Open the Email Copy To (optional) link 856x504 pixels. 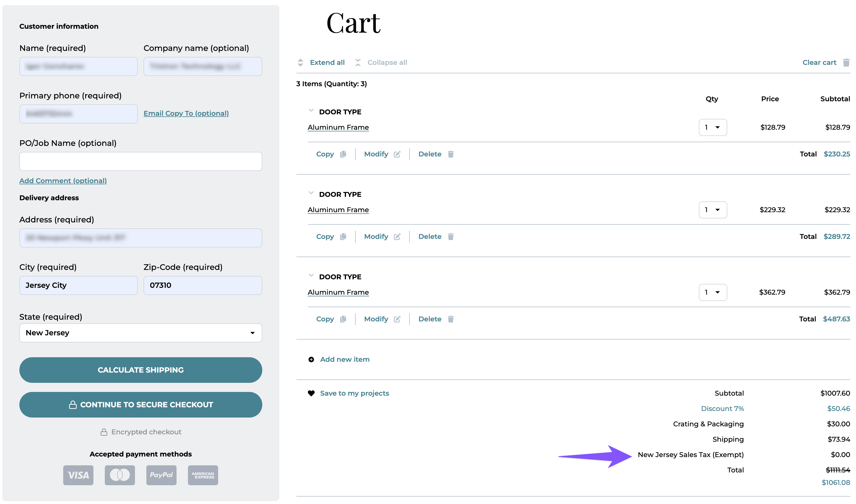tap(186, 113)
